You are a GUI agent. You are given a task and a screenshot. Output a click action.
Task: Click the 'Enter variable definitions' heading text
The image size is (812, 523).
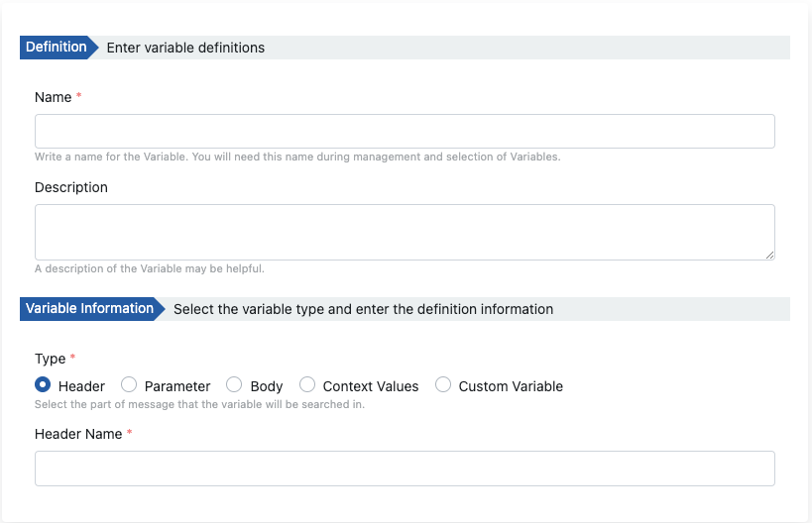point(185,48)
